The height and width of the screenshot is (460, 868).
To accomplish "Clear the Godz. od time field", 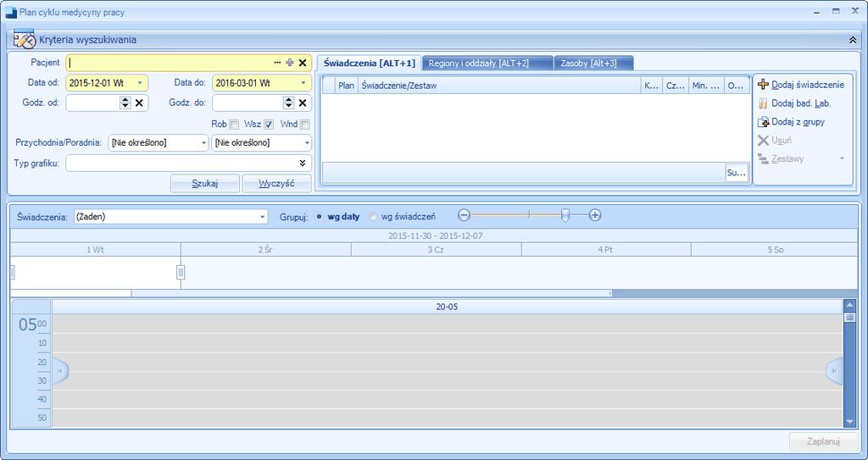I will coord(140,103).
